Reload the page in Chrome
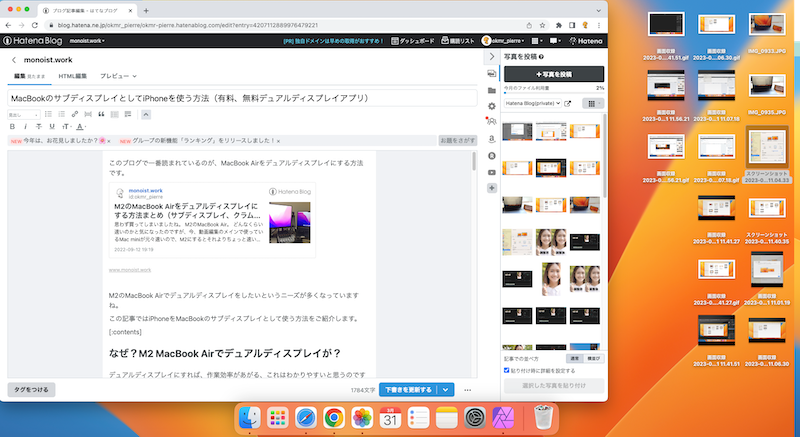The height and width of the screenshot is (437, 800). tap(35, 25)
